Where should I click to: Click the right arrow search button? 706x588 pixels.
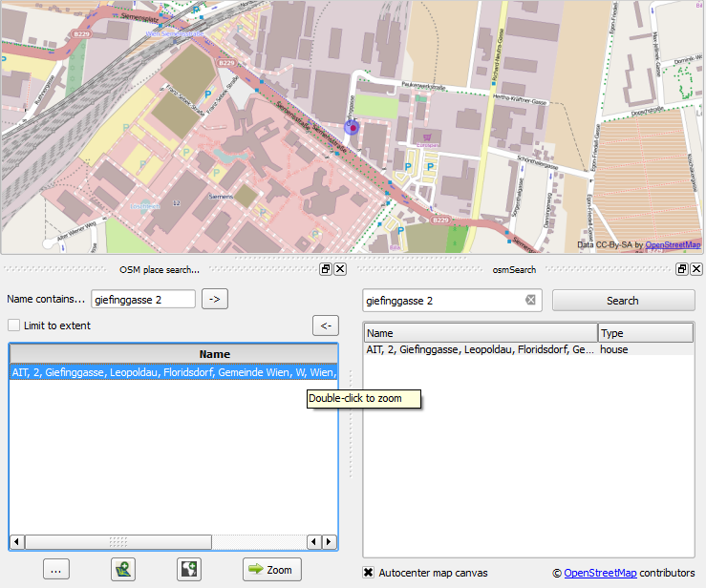(x=216, y=300)
